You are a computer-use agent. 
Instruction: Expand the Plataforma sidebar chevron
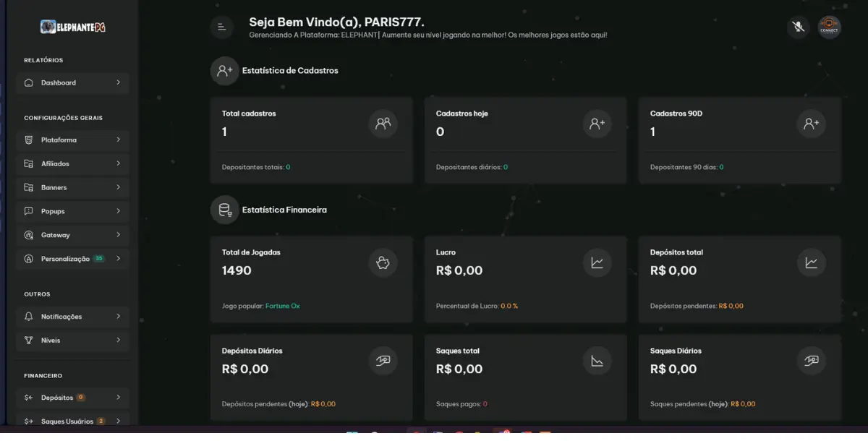pyautogui.click(x=119, y=140)
